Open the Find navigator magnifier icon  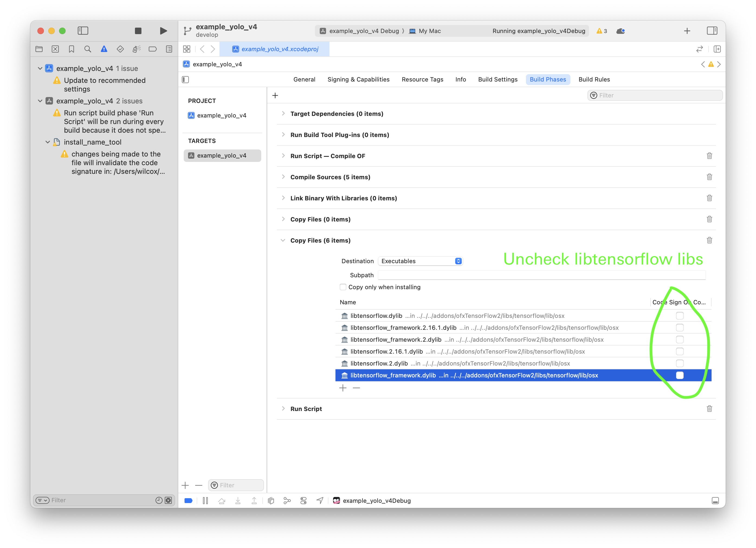tap(88, 49)
